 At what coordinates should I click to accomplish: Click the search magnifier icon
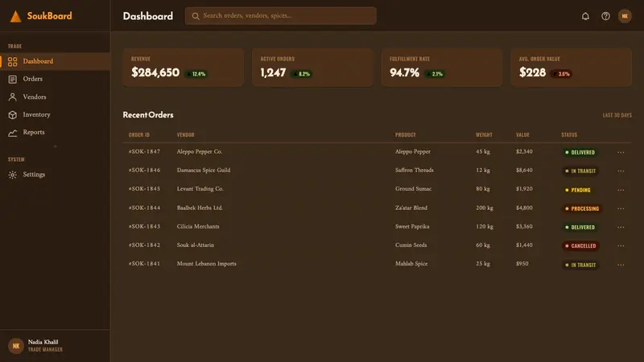(x=196, y=16)
